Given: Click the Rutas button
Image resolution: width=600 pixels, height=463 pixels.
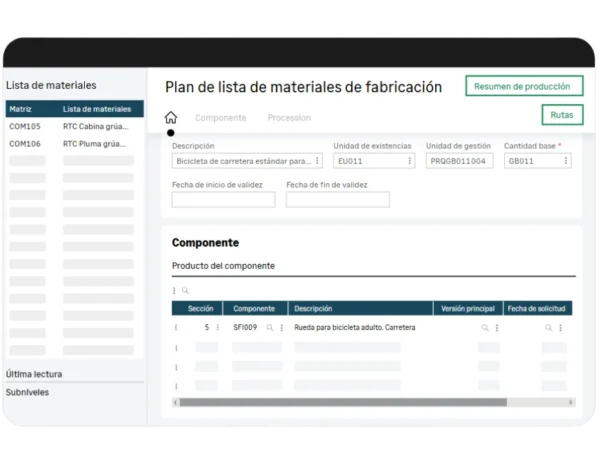Looking at the screenshot, I should [x=562, y=115].
